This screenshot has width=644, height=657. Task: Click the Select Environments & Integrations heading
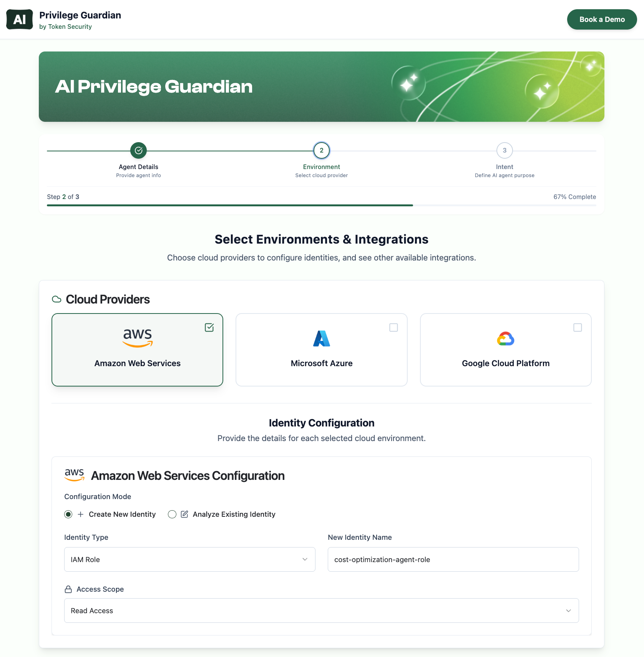pyautogui.click(x=322, y=239)
